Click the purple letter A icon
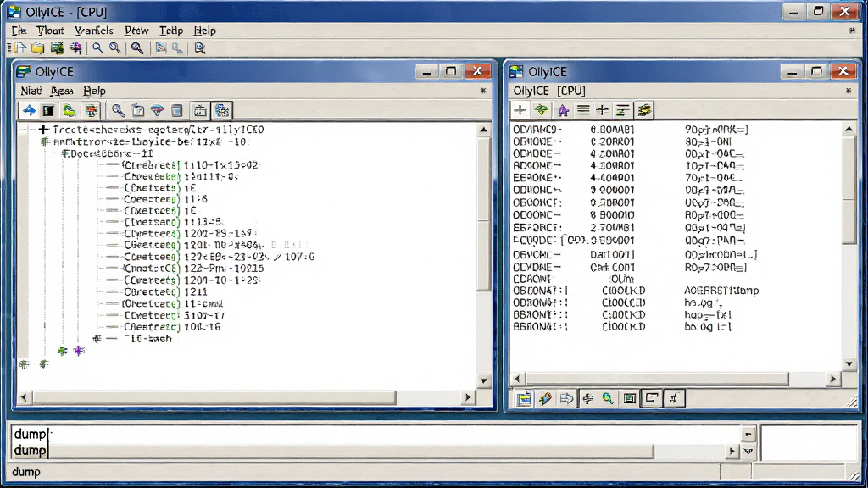 (563, 110)
